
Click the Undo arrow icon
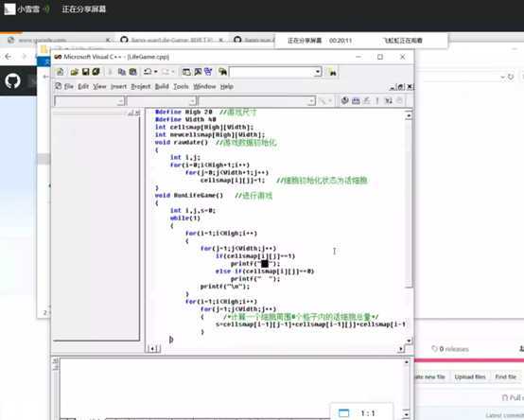[148, 72]
